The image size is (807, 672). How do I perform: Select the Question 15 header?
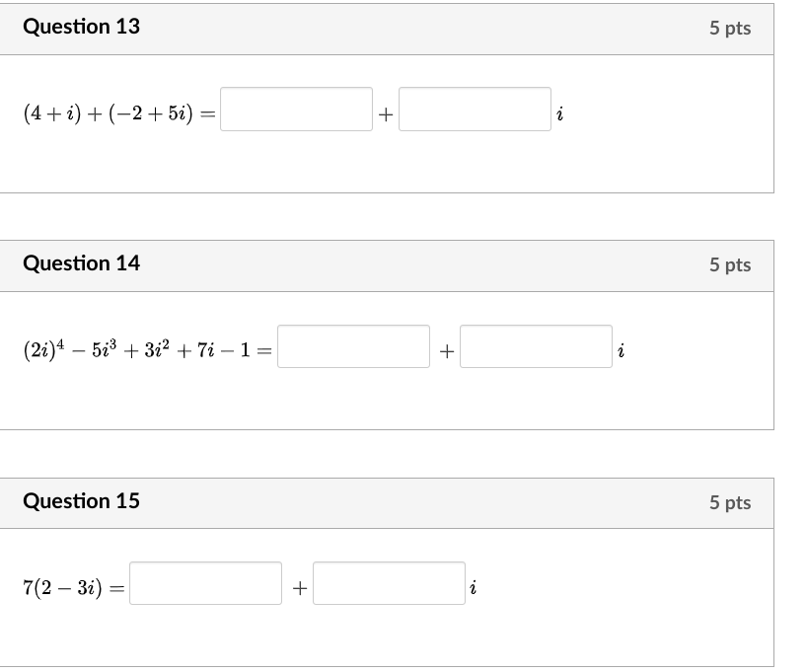pyautogui.click(x=82, y=501)
